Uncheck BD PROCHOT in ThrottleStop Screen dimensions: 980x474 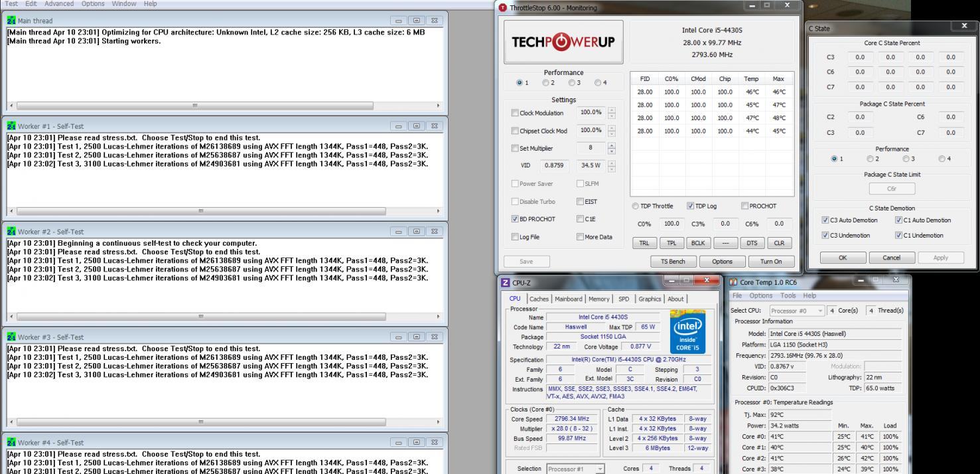[516, 219]
